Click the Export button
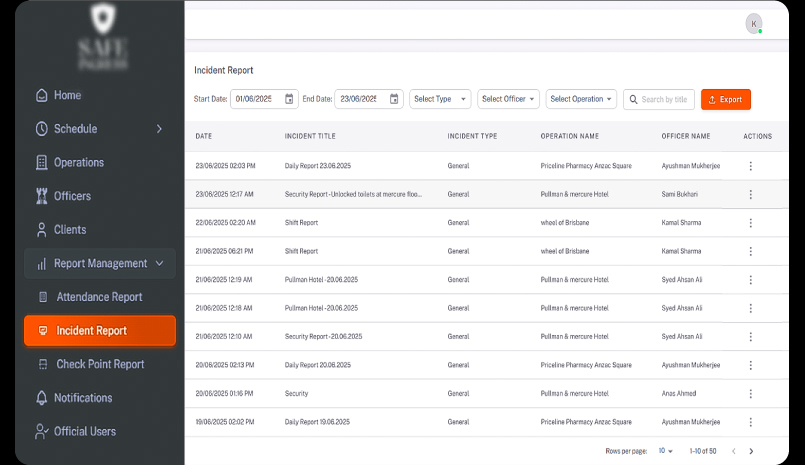Viewport: 805px width, 465px height. (x=725, y=99)
